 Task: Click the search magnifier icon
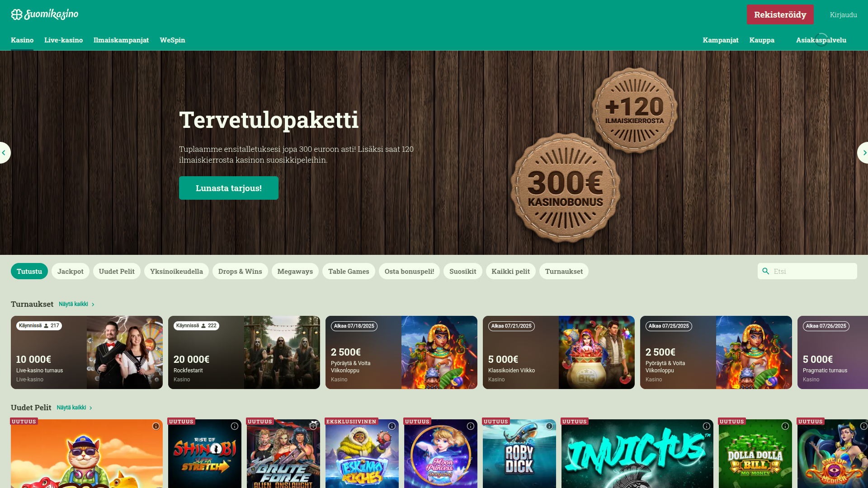766,271
